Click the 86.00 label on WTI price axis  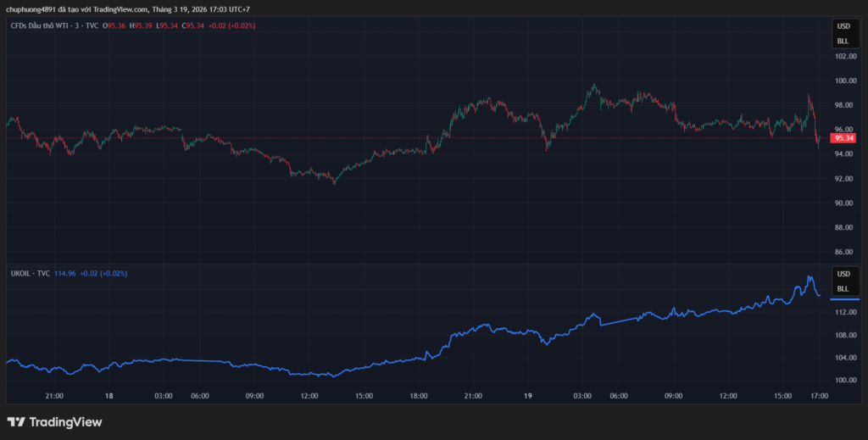(843, 253)
